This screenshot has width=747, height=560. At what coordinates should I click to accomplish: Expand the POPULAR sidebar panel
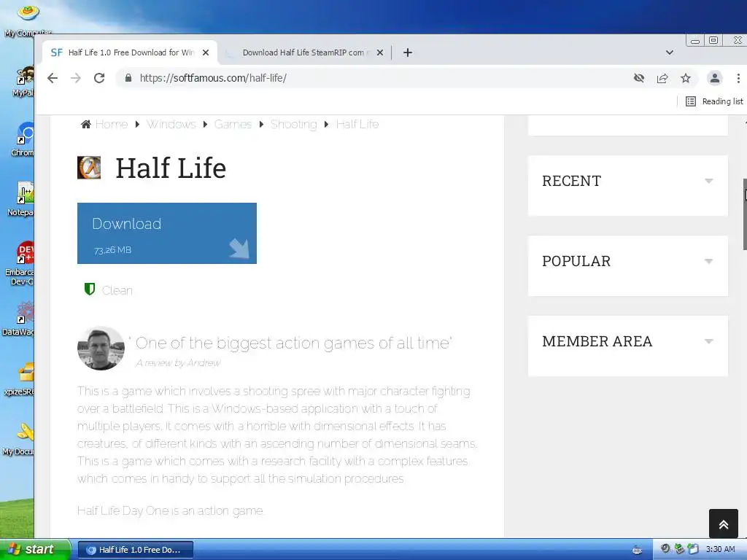pyautogui.click(x=628, y=261)
